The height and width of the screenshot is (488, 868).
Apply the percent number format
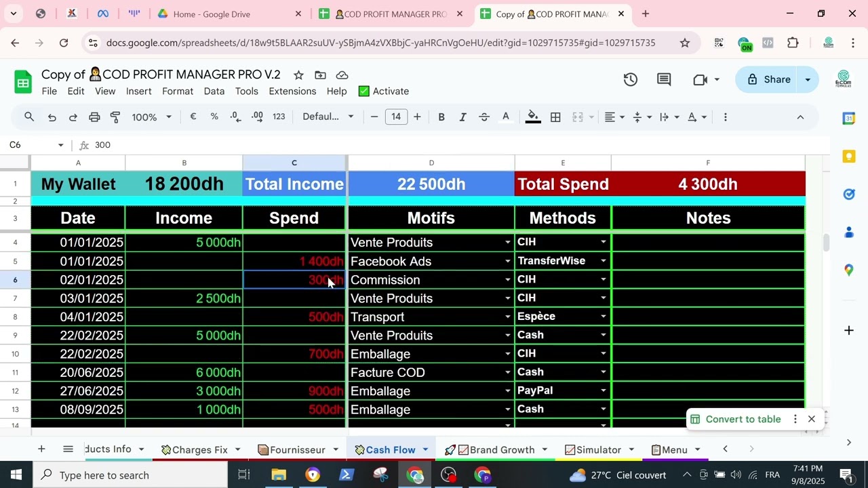click(214, 117)
